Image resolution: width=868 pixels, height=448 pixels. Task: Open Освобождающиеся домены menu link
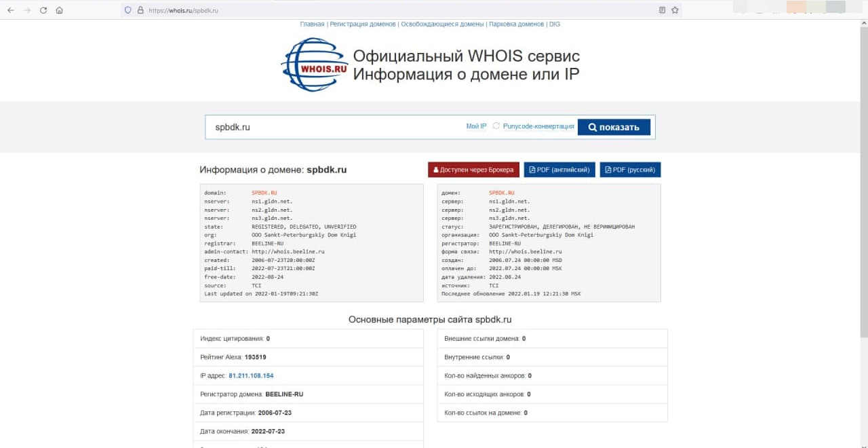(x=442, y=24)
